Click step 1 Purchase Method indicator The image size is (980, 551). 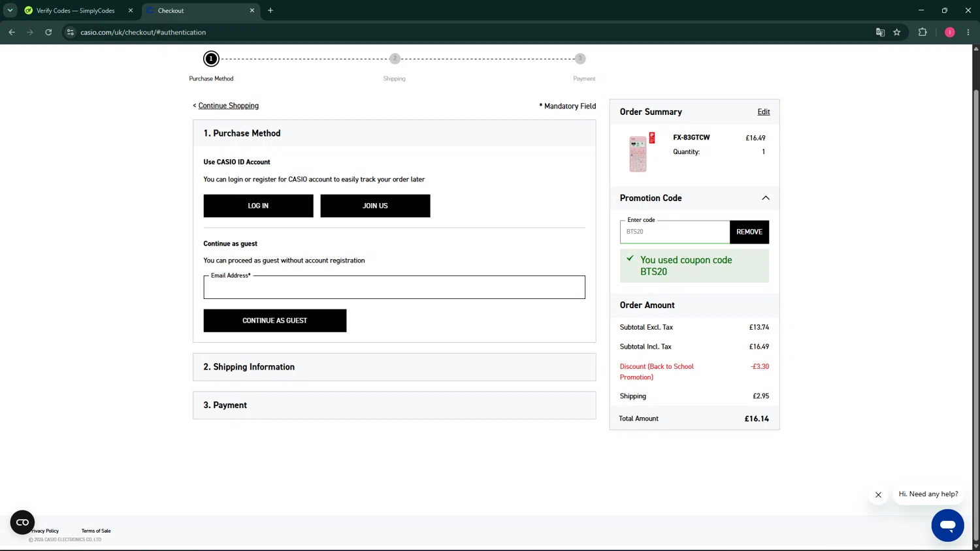211,59
